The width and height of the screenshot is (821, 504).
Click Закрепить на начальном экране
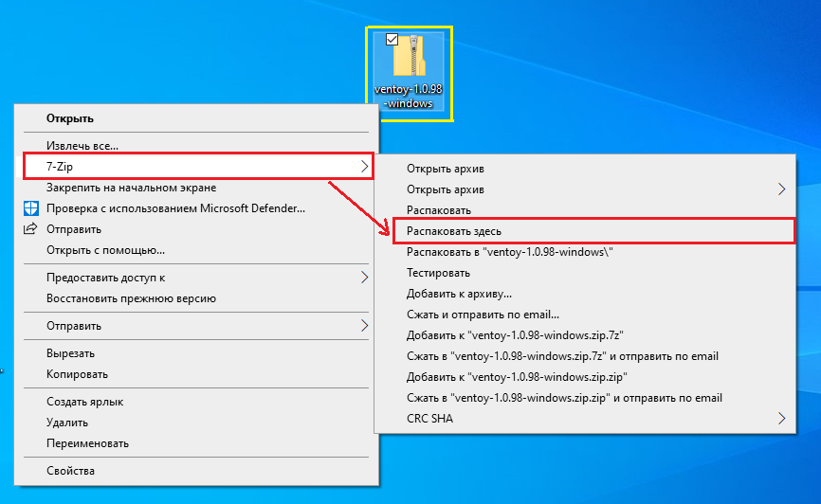pyautogui.click(x=196, y=188)
